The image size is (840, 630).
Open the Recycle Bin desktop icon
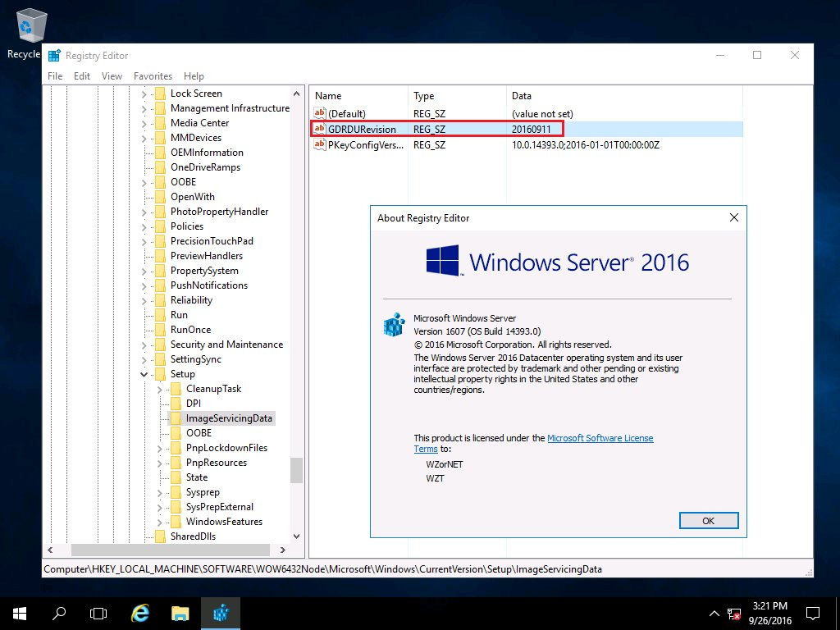click(x=31, y=27)
